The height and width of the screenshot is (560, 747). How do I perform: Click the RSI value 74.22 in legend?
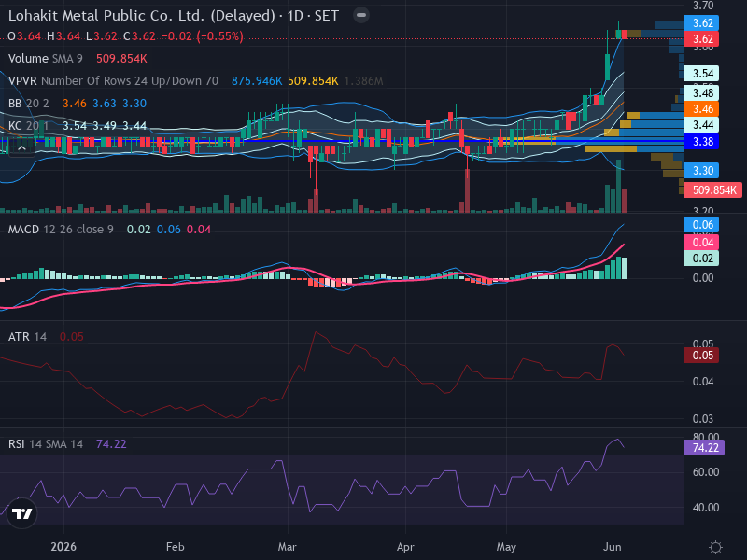coord(111,444)
